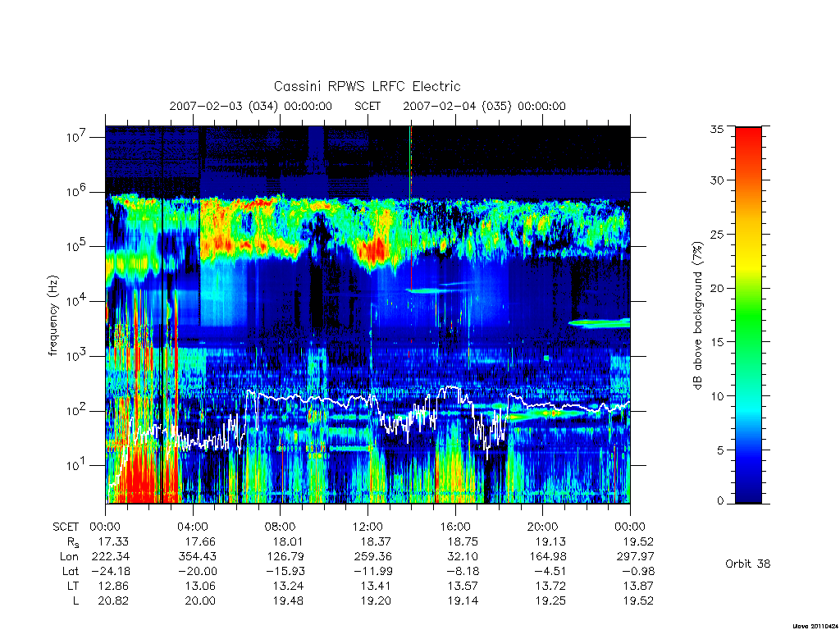The height and width of the screenshot is (630, 840).
Task: Click the Rs value 17.33
Action: coord(113,541)
